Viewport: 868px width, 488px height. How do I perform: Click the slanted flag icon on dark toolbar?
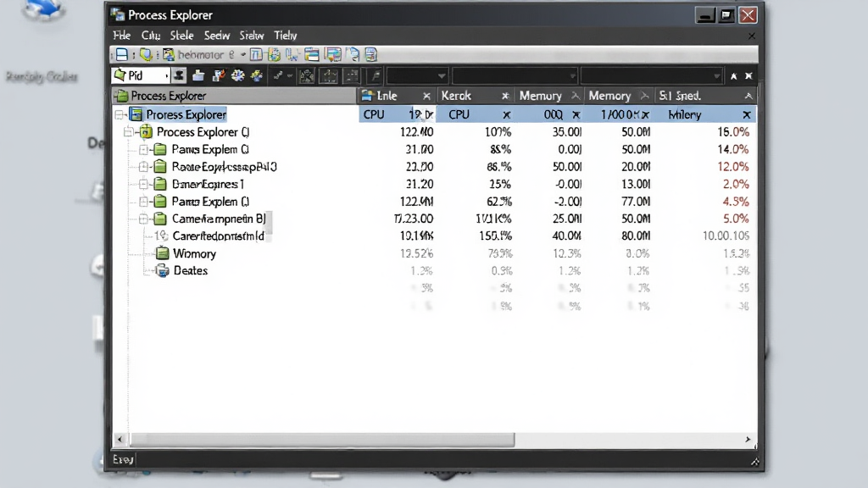coord(376,75)
